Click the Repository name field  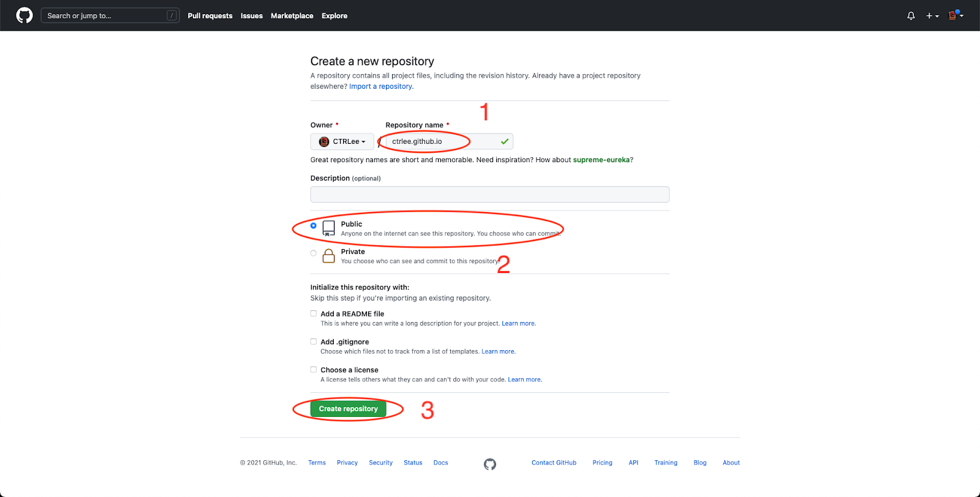pyautogui.click(x=450, y=141)
